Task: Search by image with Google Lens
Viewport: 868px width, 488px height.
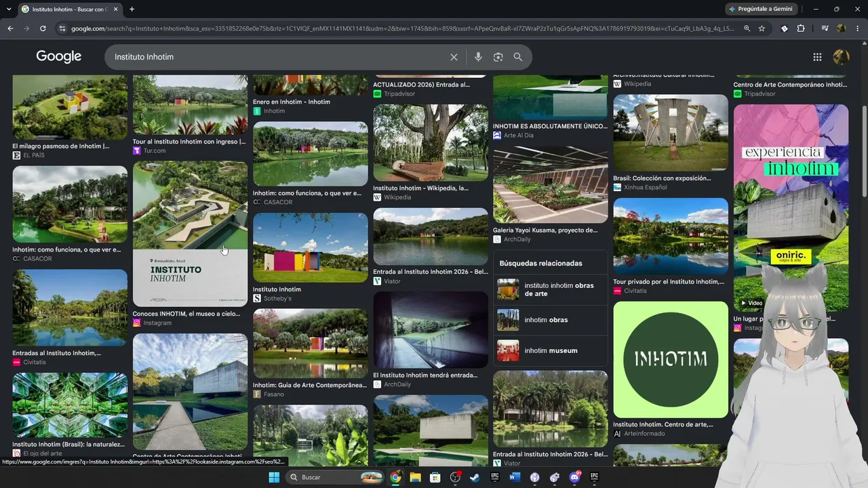Action: click(498, 57)
